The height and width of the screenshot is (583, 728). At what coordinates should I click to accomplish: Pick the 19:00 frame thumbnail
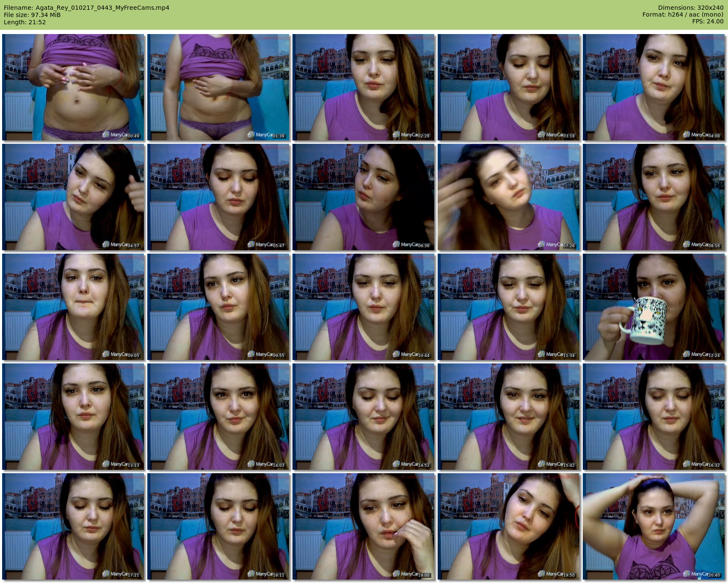(364, 526)
